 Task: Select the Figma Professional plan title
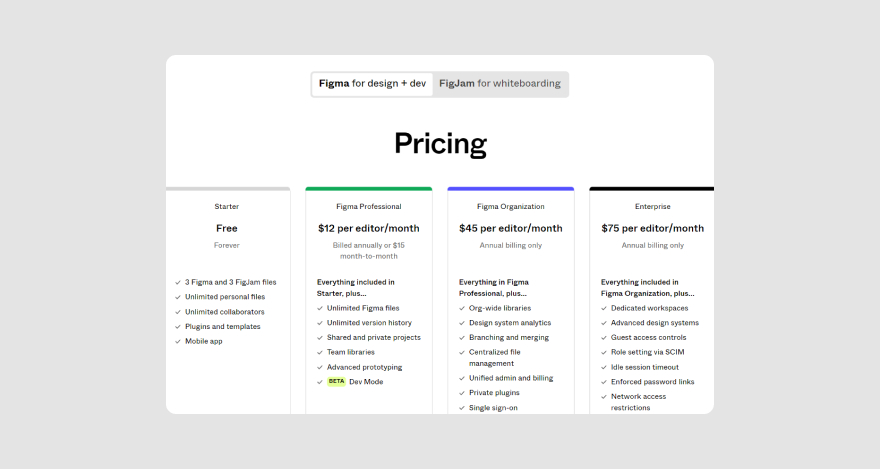click(x=369, y=206)
